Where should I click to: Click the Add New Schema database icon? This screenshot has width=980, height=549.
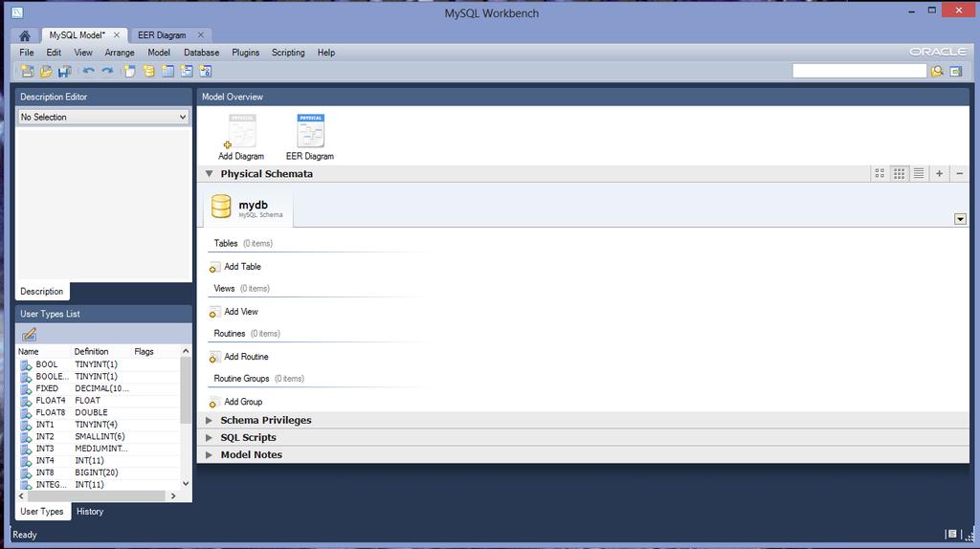click(x=148, y=71)
